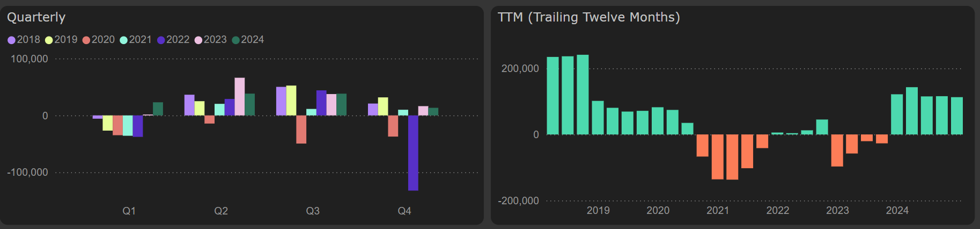This screenshot has width=980, height=229.
Task: Toggle the 2019 legend series
Action: click(x=61, y=40)
